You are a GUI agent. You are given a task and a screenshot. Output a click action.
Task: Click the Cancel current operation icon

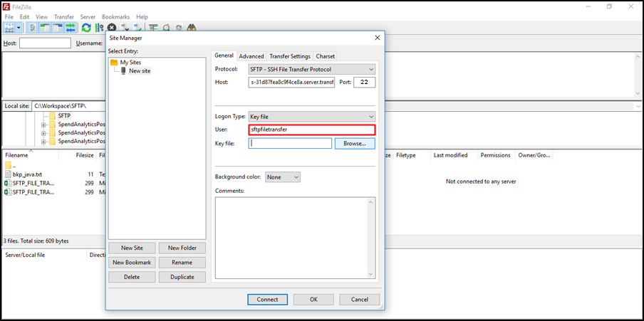[112, 28]
